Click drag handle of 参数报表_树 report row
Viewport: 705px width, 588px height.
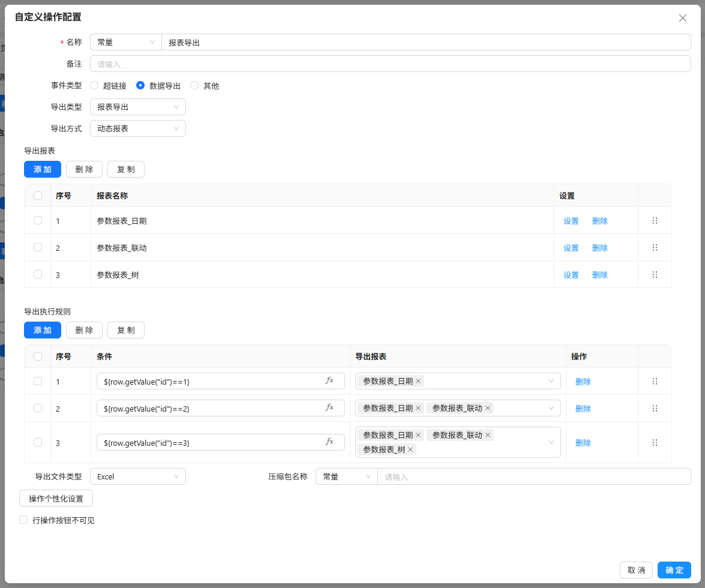(655, 274)
